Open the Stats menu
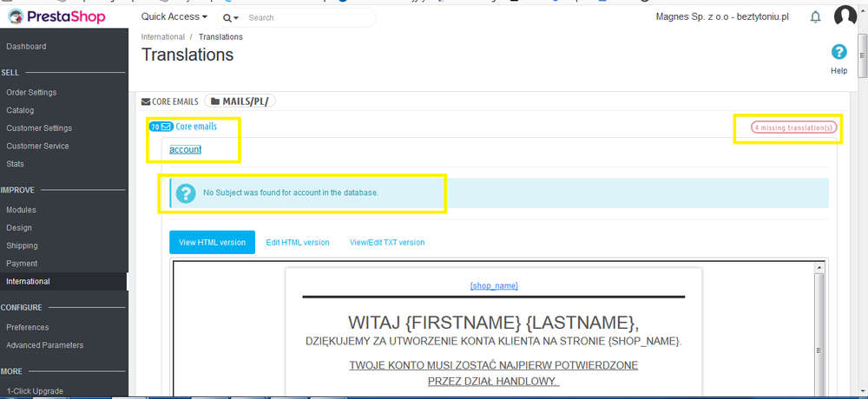 click(x=15, y=164)
